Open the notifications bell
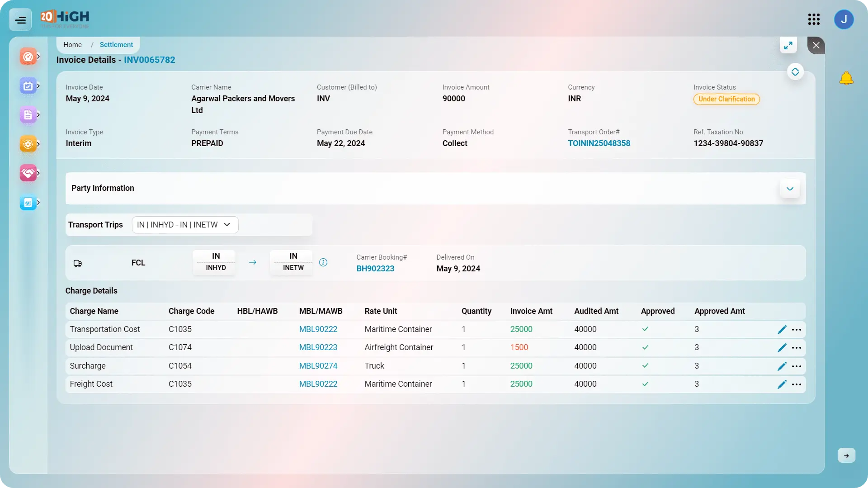868x488 pixels. point(846,78)
